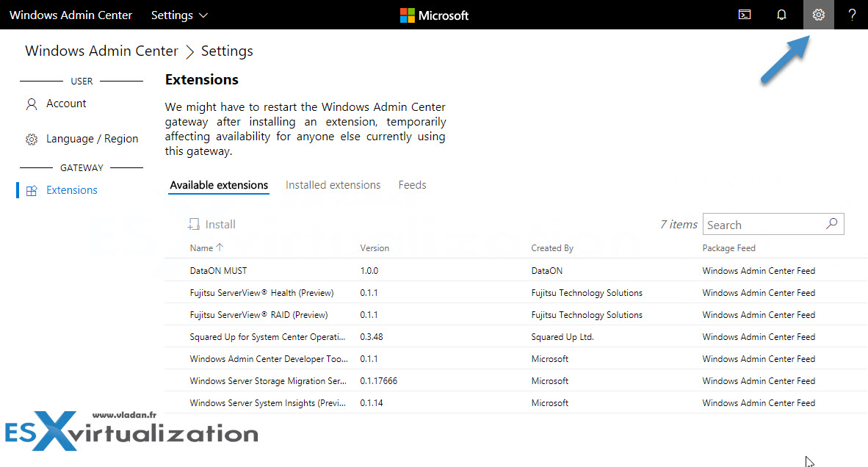This screenshot has width=868, height=467.
Task: Click the 7 items count label
Action: pos(679,224)
